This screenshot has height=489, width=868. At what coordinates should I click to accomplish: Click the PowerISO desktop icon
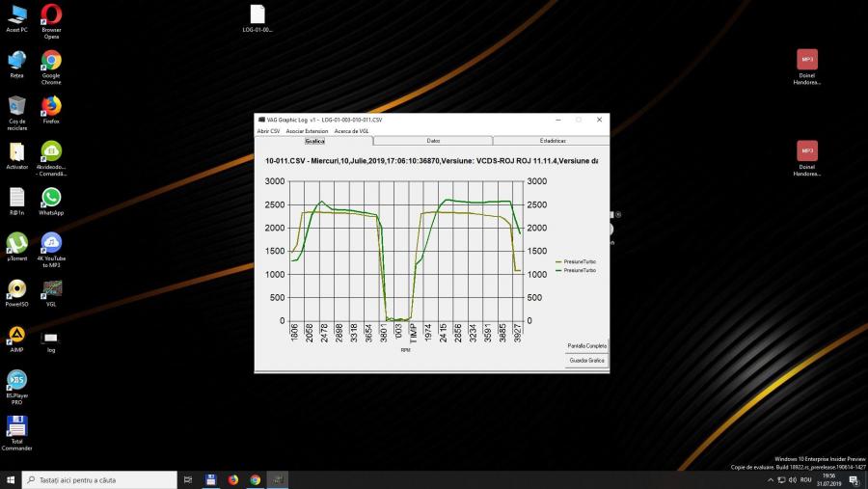point(16,289)
